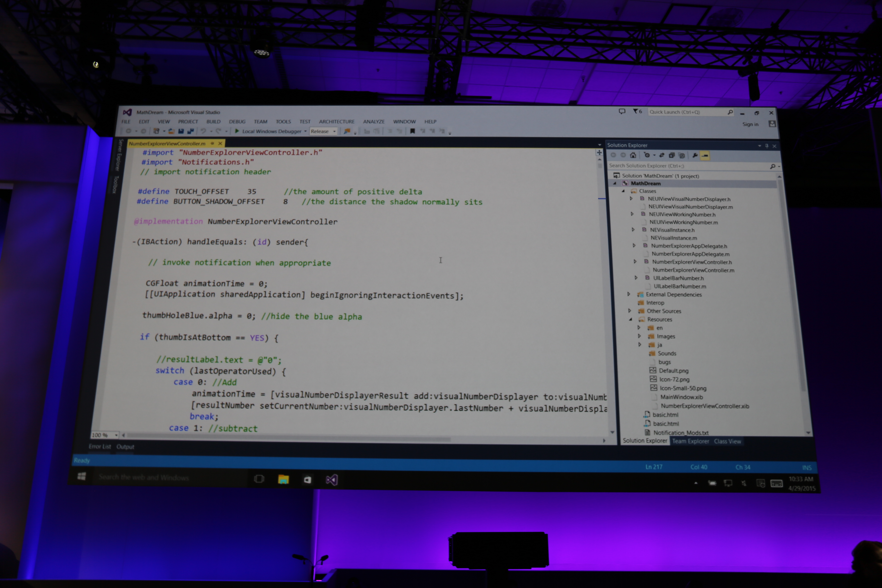Expand the External Dependencies node
The image size is (882, 588).
click(x=628, y=294)
